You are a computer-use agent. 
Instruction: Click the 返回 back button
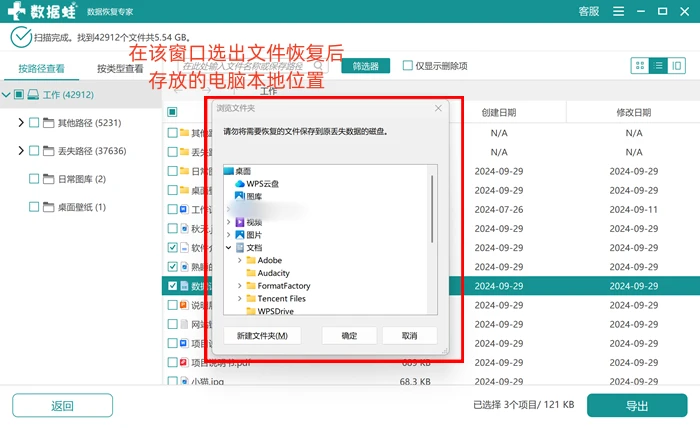pyautogui.click(x=62, y=405)
